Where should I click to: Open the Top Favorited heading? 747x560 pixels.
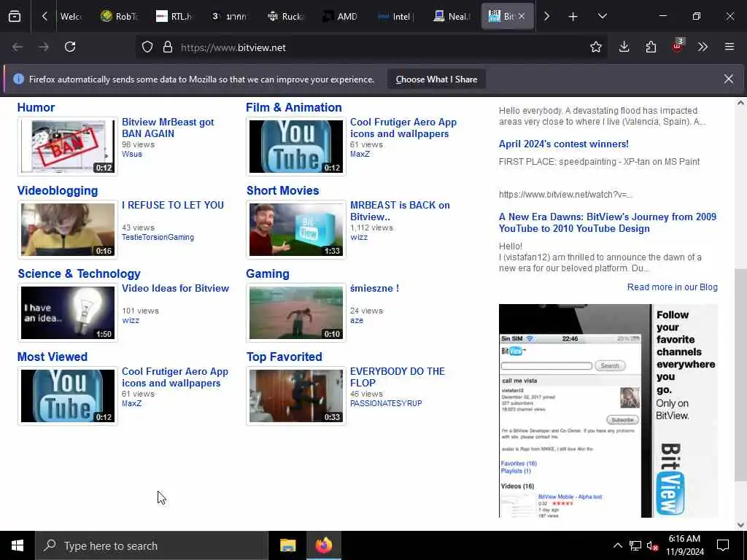(284, 357)
